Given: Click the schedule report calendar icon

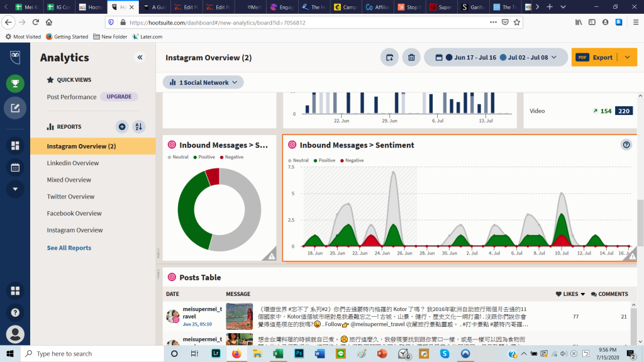Looking at the screenshot, I should tap(389, 57).
